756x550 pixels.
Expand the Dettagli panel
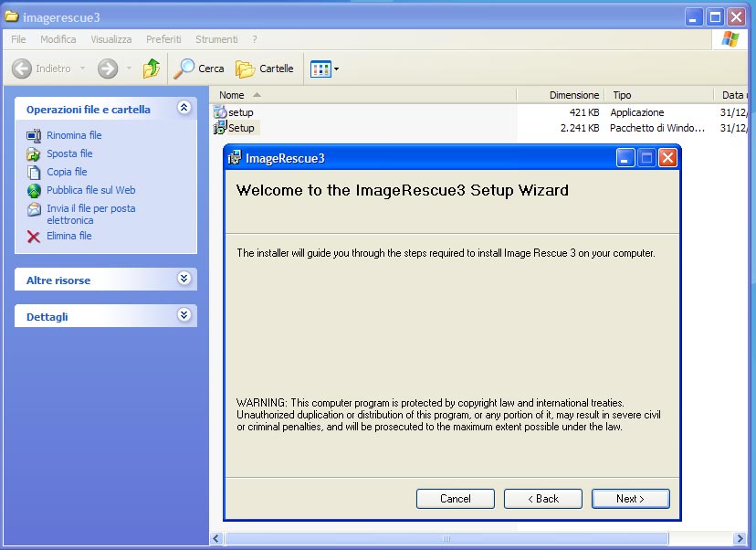click(x=184, y=315)
